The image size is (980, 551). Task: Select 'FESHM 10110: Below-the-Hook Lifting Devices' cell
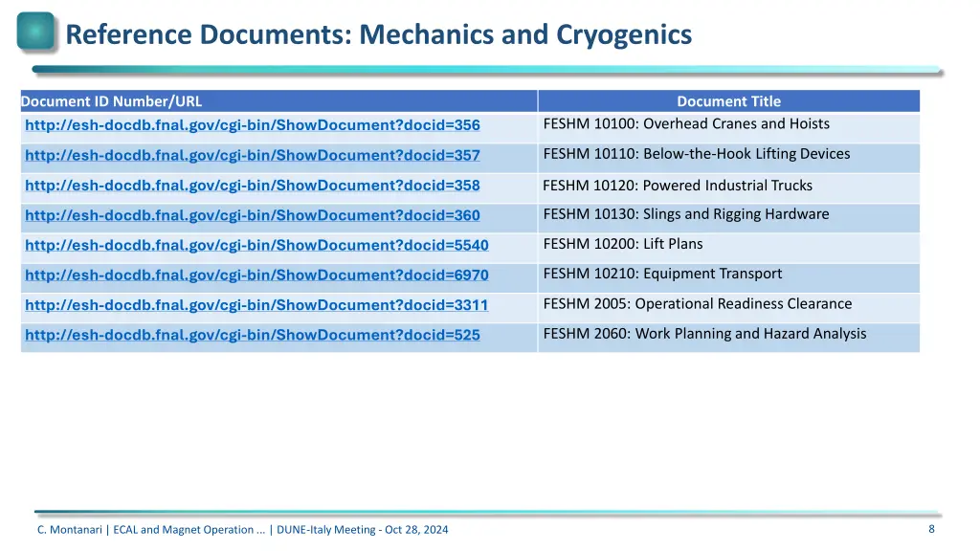[x=728, y=158]
